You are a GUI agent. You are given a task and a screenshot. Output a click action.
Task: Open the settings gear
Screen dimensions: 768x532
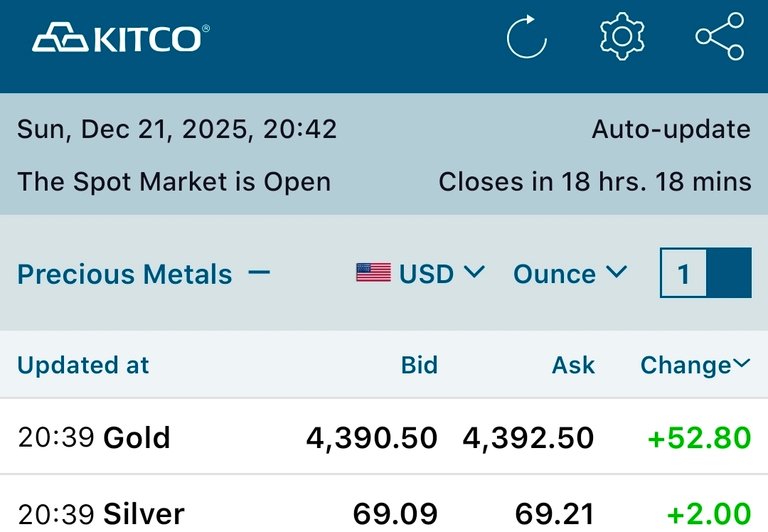[621, 37]
